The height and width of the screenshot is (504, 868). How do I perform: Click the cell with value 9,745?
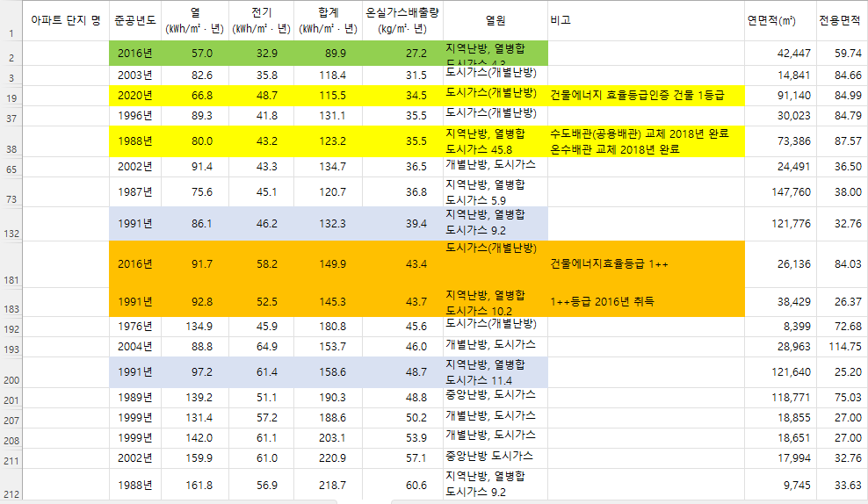point(780,486)
